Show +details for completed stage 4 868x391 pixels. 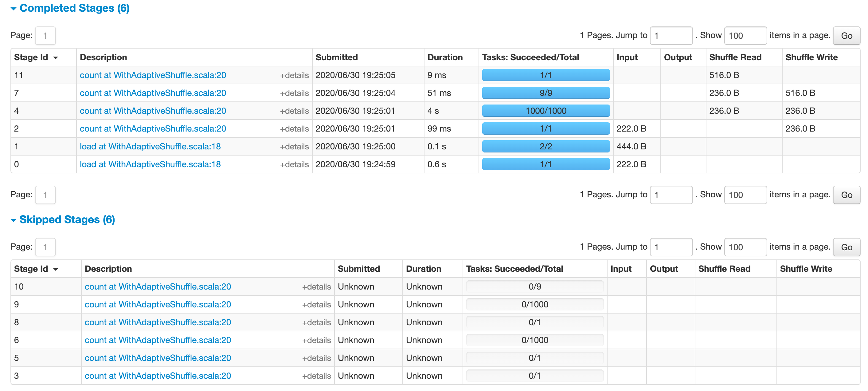[294, 111]
